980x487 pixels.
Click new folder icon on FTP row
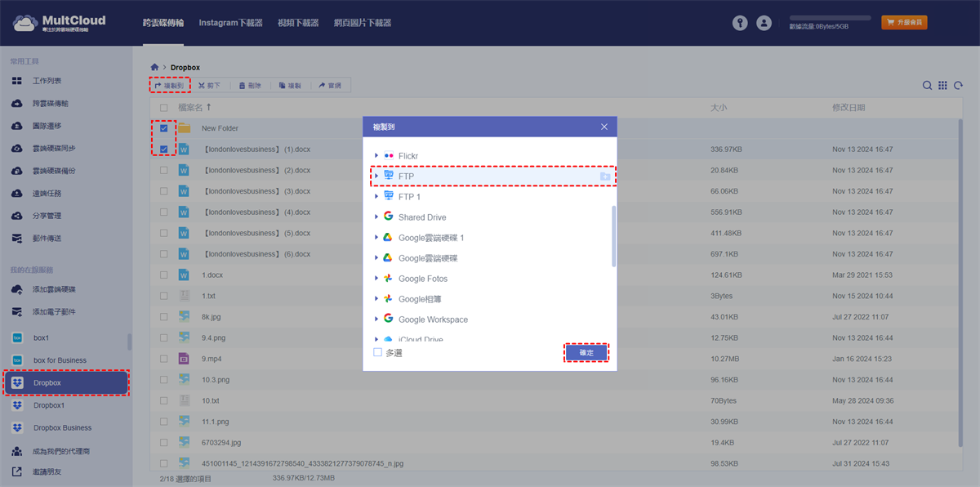pyautogui.click(x=605, y=176)
